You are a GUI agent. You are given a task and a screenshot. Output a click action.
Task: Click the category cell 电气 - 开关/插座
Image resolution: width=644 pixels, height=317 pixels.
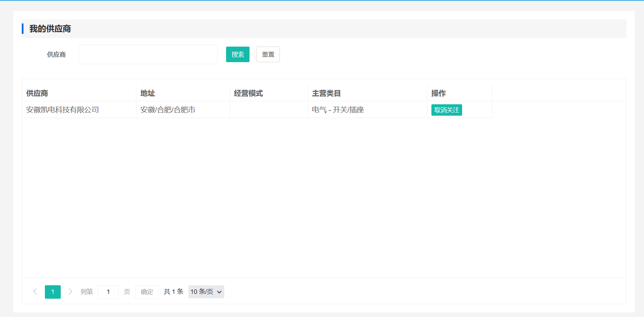(338, 110)
